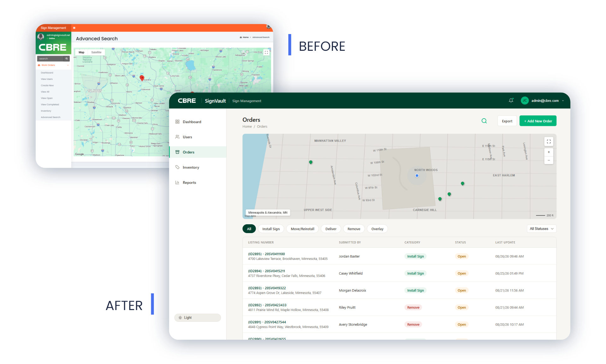Click Open status in Jordan Baxter row
This screenshot has height=364, width=606.
461,256
